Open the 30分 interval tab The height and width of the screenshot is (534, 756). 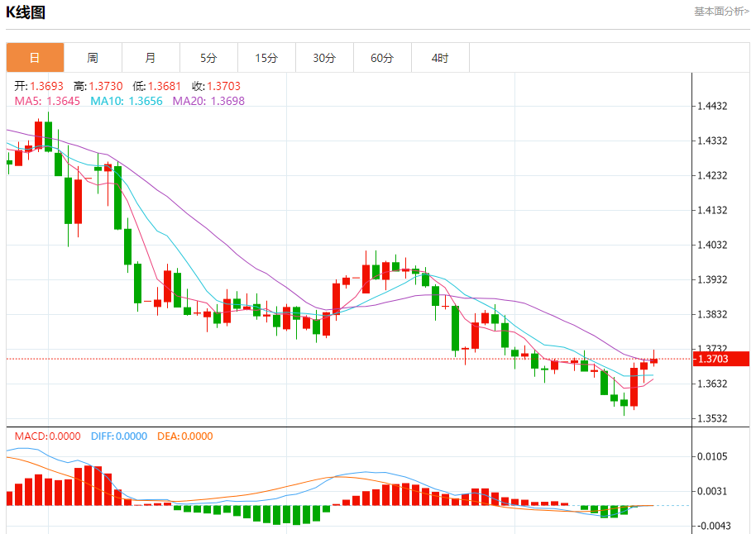(324, 58)
